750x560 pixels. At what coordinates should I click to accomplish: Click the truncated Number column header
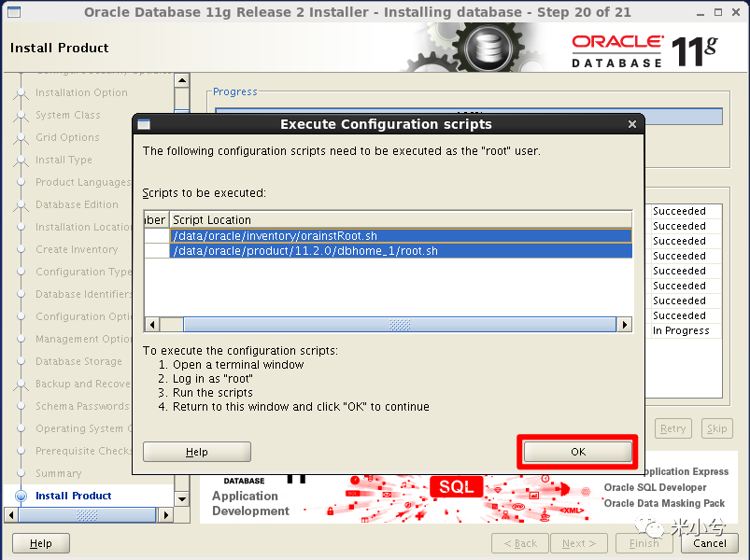click(x=156, y=219)
